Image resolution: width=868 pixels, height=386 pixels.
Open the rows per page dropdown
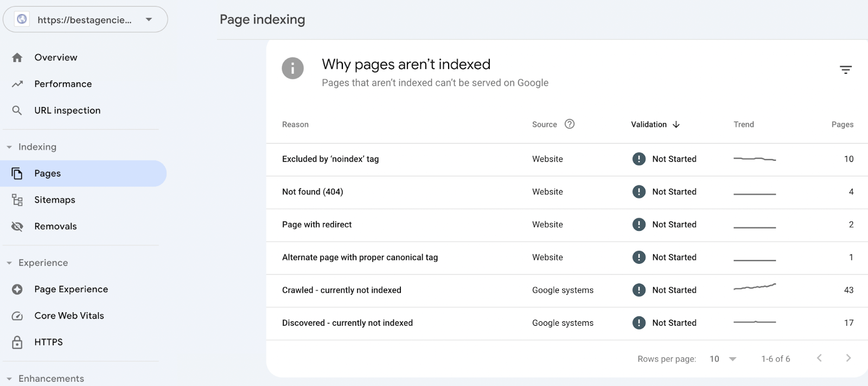(723, 359)
